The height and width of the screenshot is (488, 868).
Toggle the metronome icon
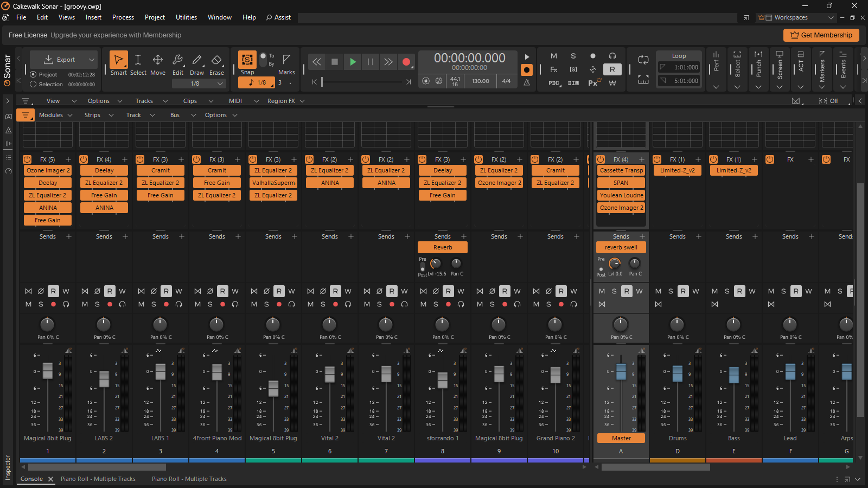(x=527, y=82)
